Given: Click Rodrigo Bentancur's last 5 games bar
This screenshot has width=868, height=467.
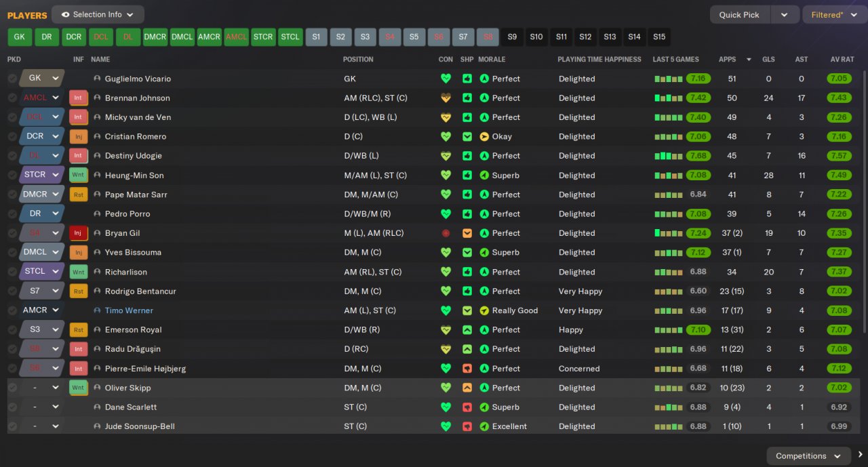Looking at the screenshot, I should [669, 291].
